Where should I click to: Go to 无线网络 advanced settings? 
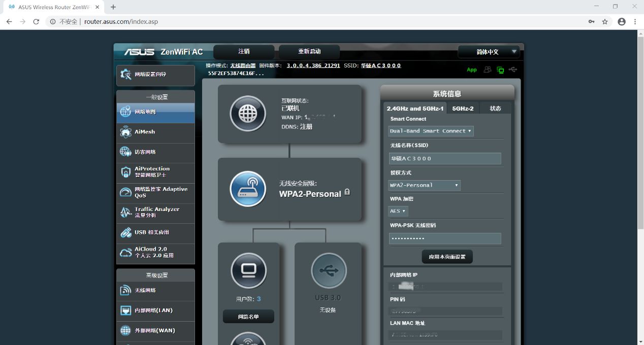tap(155, 291)
